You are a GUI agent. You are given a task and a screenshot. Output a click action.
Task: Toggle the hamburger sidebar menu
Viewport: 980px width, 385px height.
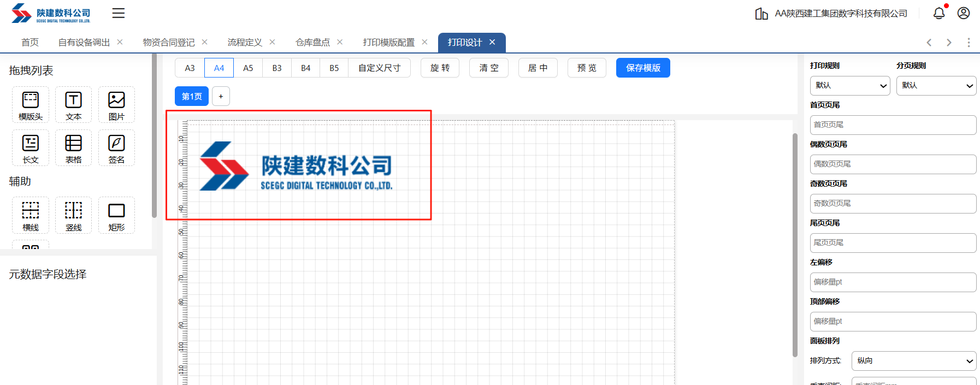tap(119, 13)
